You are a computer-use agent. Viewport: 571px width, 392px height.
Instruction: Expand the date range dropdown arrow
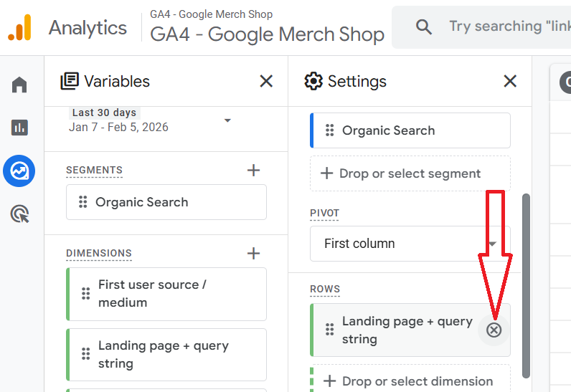point(227,120)
